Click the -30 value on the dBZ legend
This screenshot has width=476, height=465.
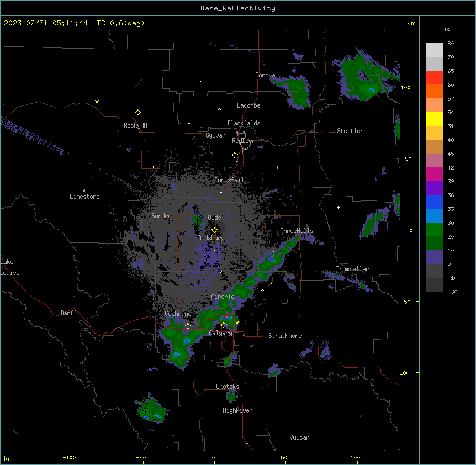(x=452, y=292)
